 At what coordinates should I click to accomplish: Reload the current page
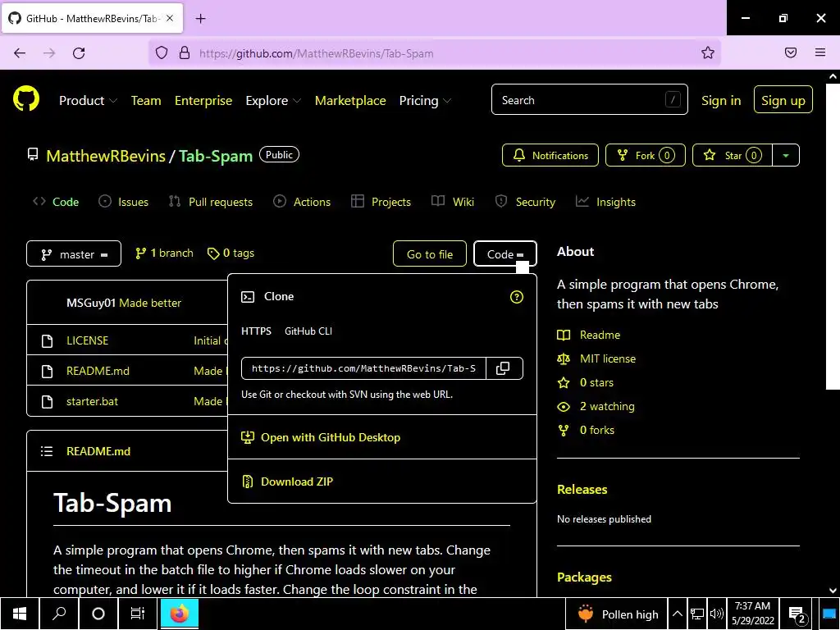79,52
